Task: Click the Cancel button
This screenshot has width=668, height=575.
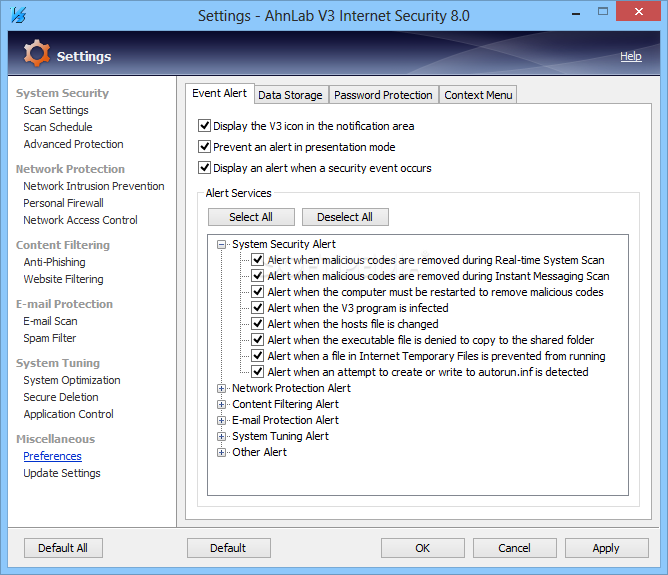Action: coord(515,548)
